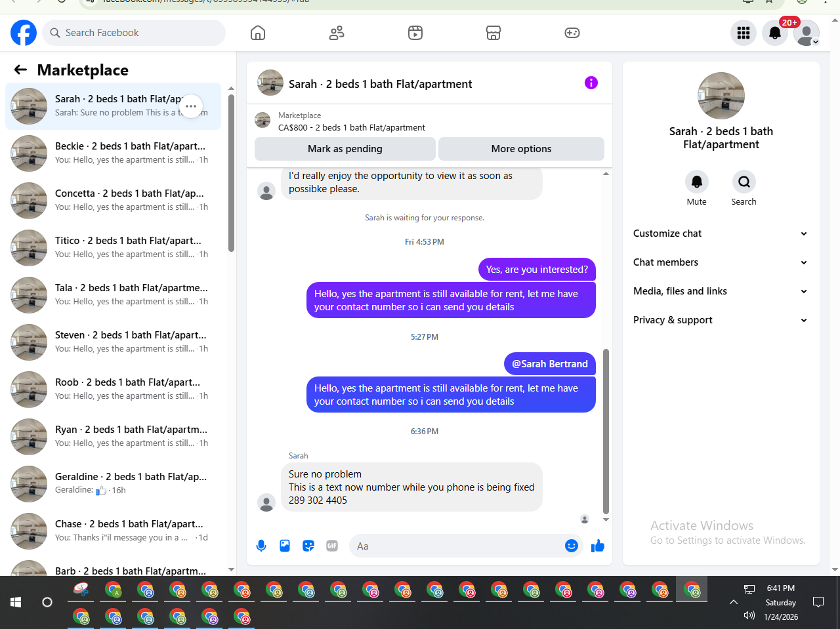Select Tala's conversation in the list
Viewport: 840px width, 629px height.
(x=113, y=295)
